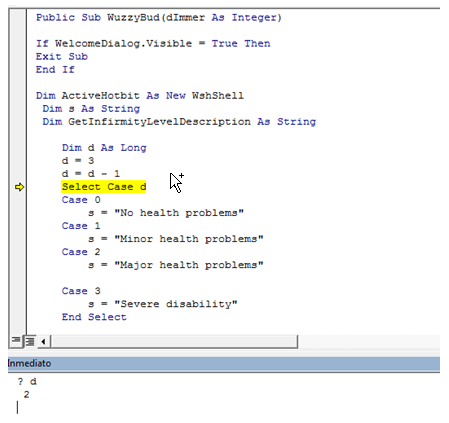449x423 pixels.
Task: Click the "No health problems" string
Action: click(x=179, y=213)
